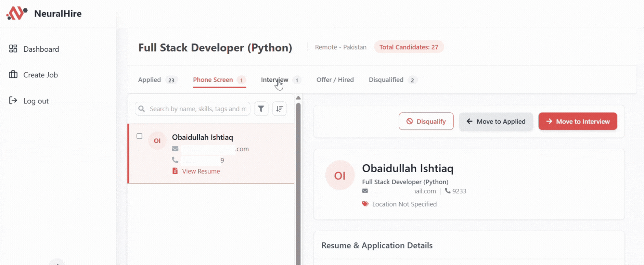Click Move to Applied button
Screen dimensions: 644x265
coord(496,122)
